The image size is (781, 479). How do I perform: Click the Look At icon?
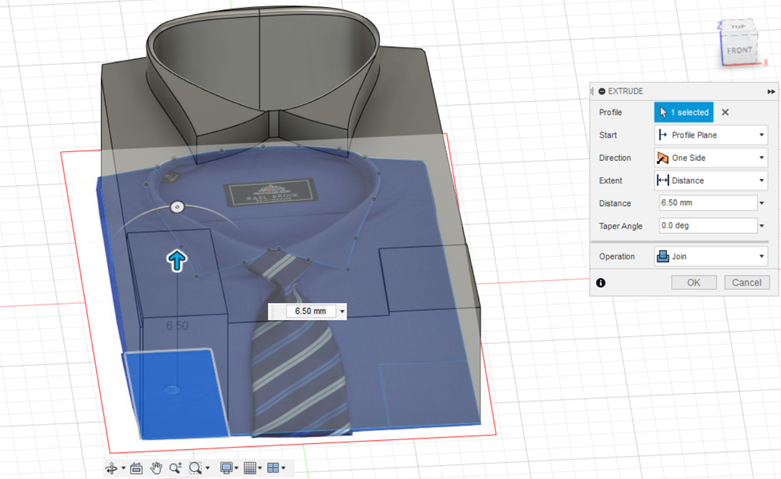[x=136, y=467]
